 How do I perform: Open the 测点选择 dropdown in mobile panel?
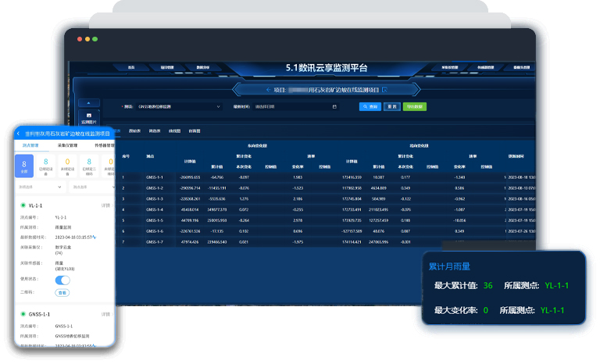pos(93,187)
